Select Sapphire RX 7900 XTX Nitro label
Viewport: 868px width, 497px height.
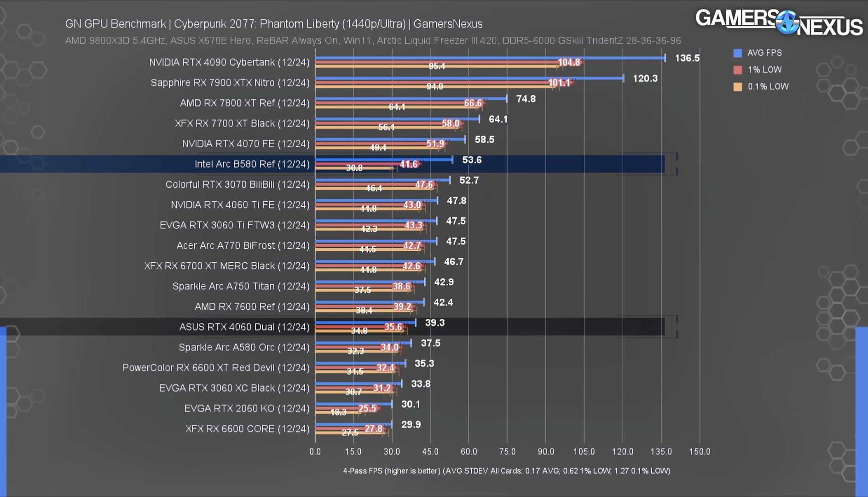click(230, 82)
